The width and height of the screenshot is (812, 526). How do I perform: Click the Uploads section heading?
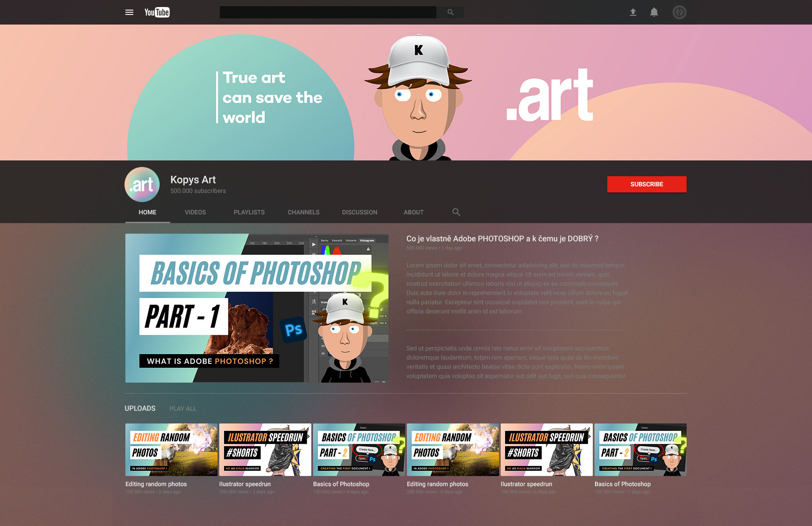[x=140, y=408]
